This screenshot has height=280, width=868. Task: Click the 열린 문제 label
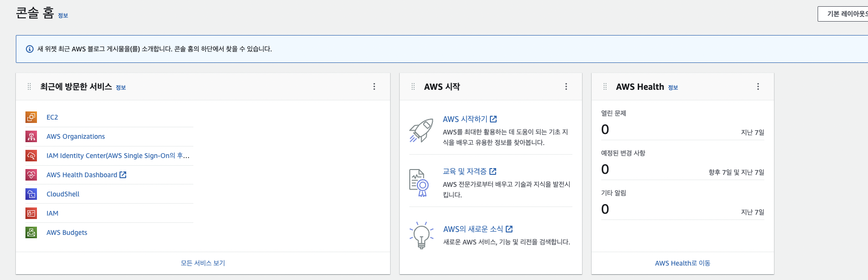tap(614, 113)
